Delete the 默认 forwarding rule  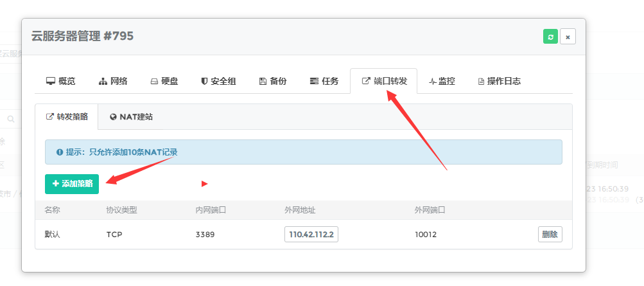click(x=550, y=235)
